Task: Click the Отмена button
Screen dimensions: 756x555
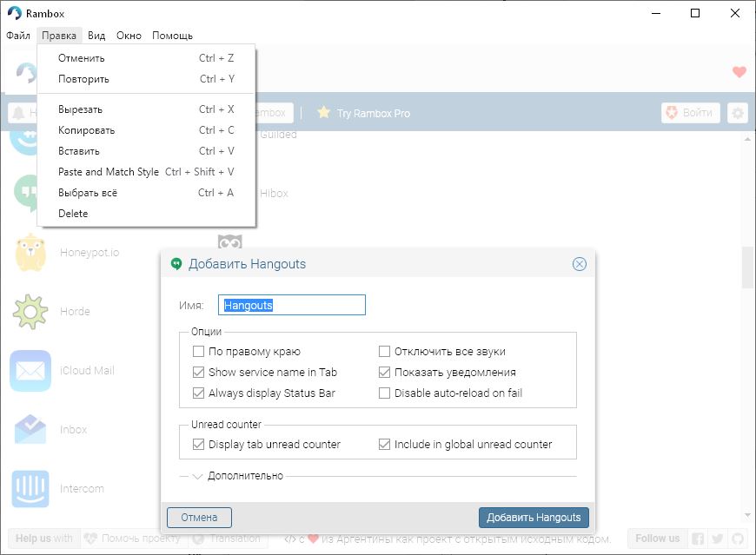Action: pyautogui.click(x=199, y=518)
